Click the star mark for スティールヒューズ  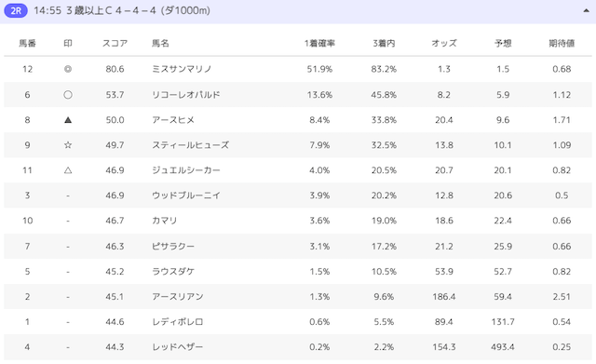pyautogui.click(x=68, y=145)
